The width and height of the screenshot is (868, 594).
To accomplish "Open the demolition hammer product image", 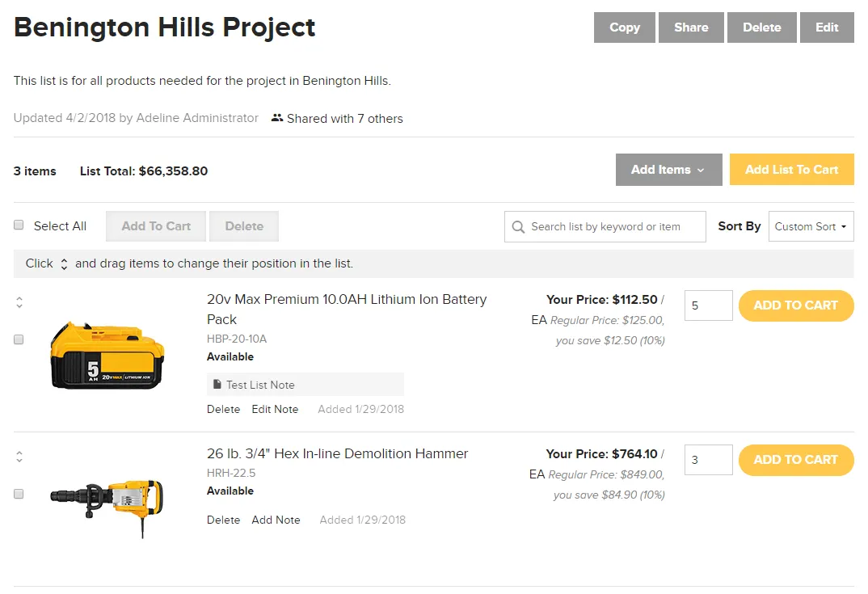I will click(107, 505).
